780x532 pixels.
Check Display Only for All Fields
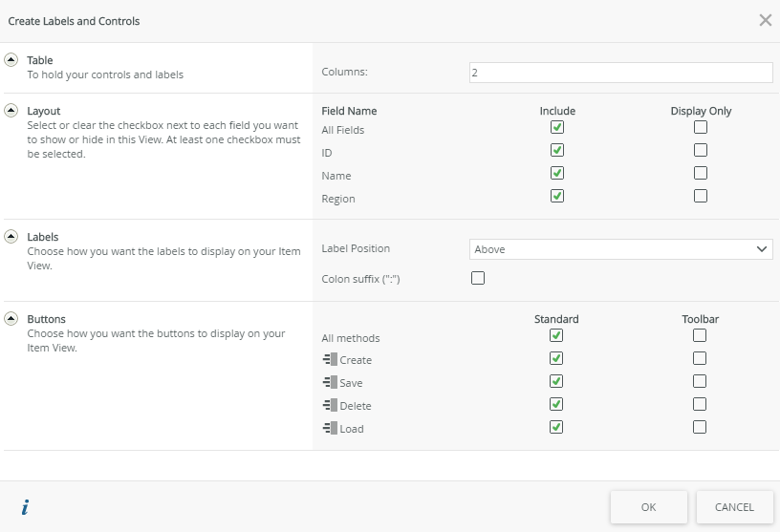701,127
